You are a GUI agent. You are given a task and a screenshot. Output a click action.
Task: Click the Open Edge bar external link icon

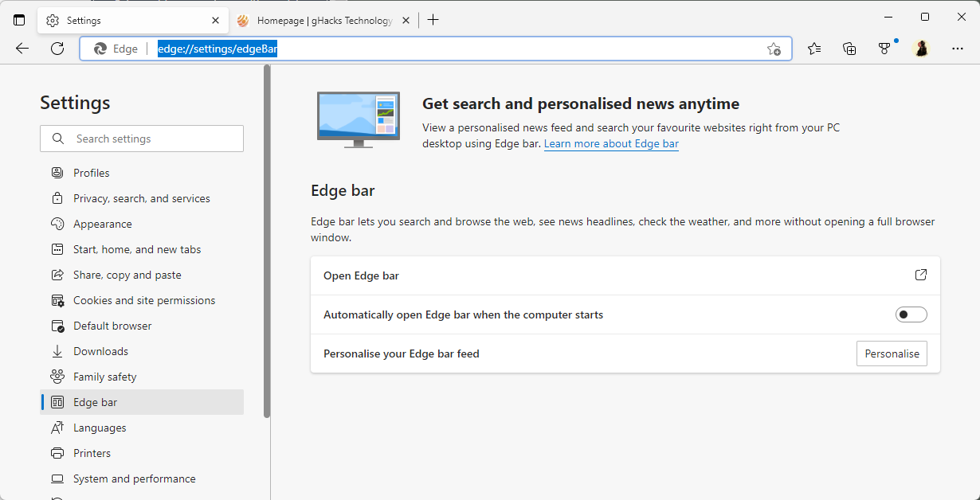[920, 275]
